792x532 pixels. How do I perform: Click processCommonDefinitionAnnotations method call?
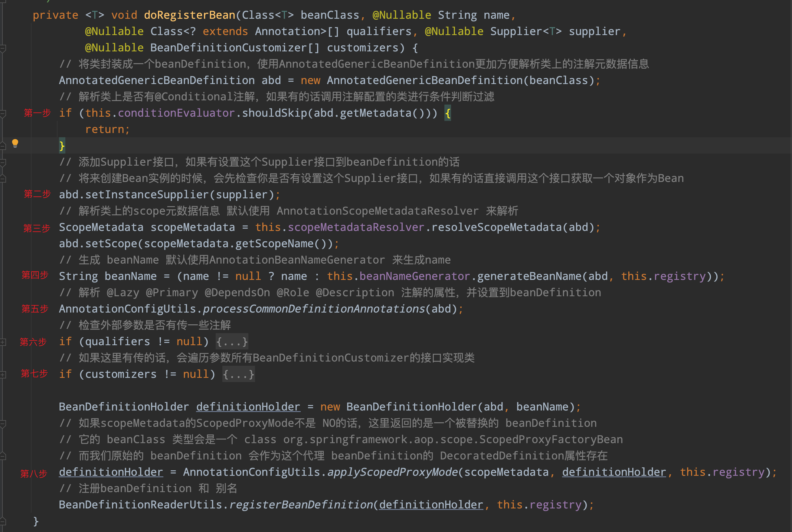(314, 309)
